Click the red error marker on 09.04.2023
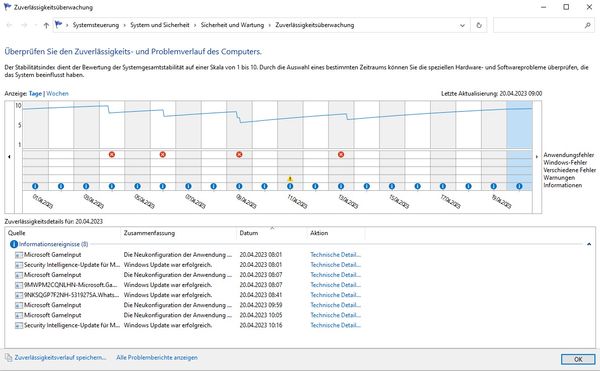Viewport: 600px width, 371px height. click(x=239, y=155)
